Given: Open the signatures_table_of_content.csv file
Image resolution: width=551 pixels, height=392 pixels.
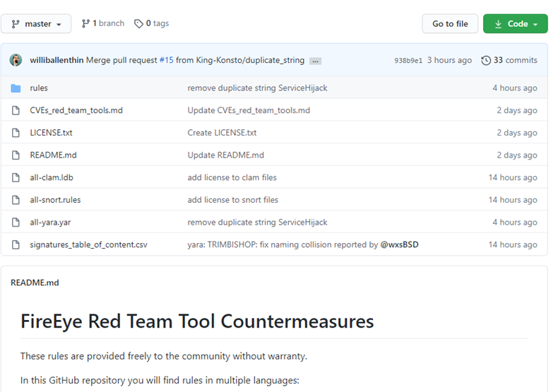Looking at the screenshot, I should 88,244.
